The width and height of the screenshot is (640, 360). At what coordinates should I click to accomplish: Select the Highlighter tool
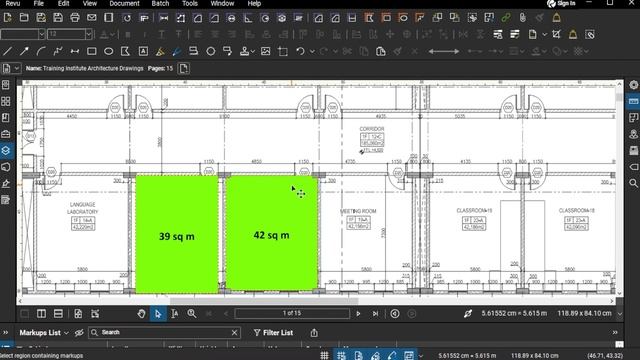tap(160, 51)
